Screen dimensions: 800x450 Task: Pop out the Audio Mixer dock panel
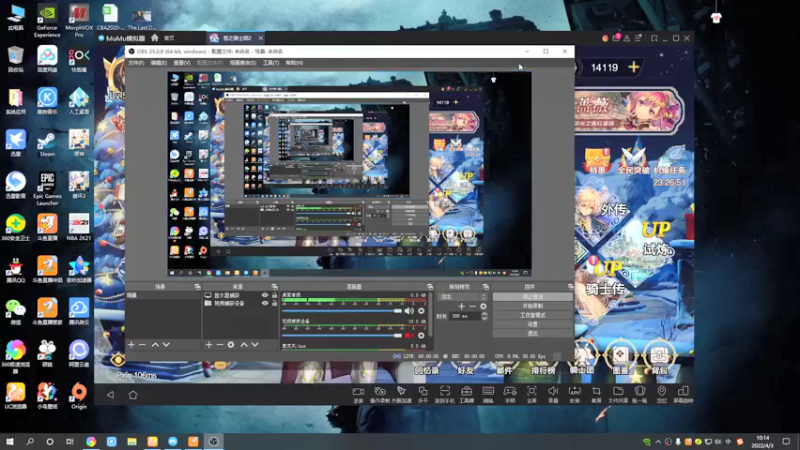point(430,287)
